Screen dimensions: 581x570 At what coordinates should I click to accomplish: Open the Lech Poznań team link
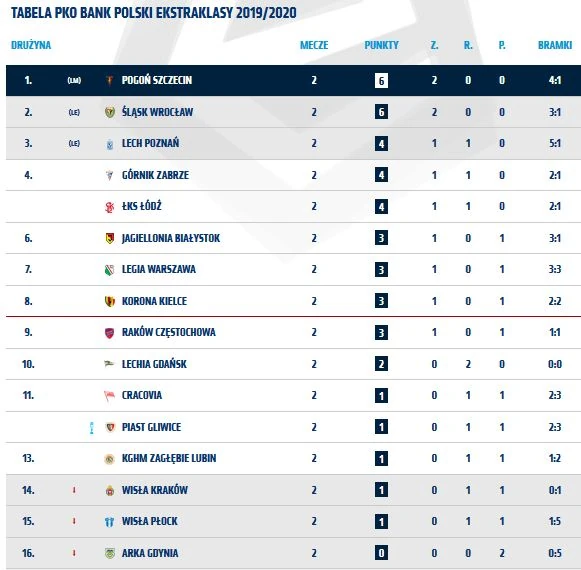pos(150,143)
